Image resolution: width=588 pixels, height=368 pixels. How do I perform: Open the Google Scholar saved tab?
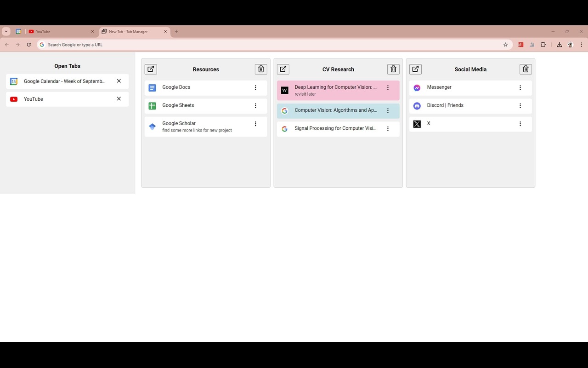[x=206, y=126]
